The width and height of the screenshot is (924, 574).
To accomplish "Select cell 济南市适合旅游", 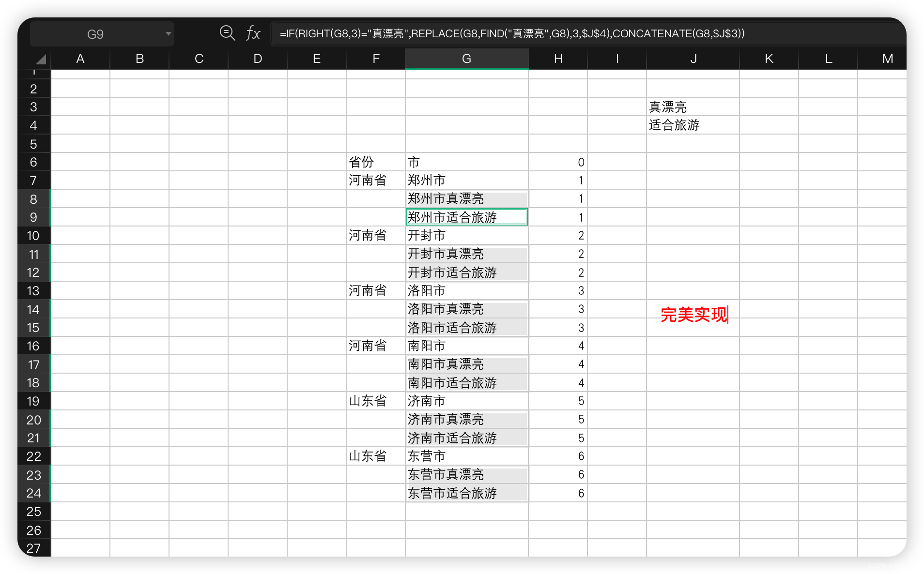I will pyautogui.click(x=467, y=438).
